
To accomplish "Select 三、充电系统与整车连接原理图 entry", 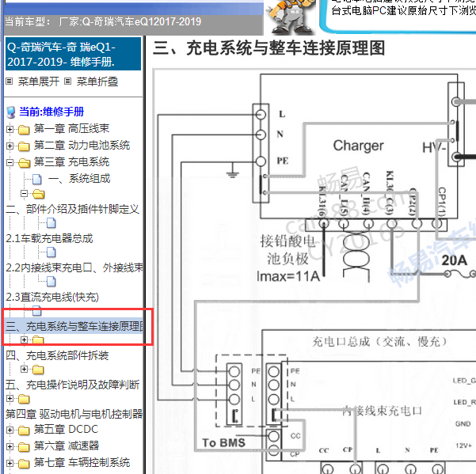I will pos(74,326).
